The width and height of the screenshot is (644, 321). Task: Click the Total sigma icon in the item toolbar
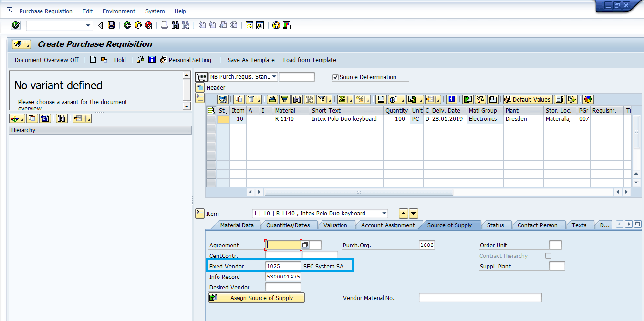[x=342, y=99]
